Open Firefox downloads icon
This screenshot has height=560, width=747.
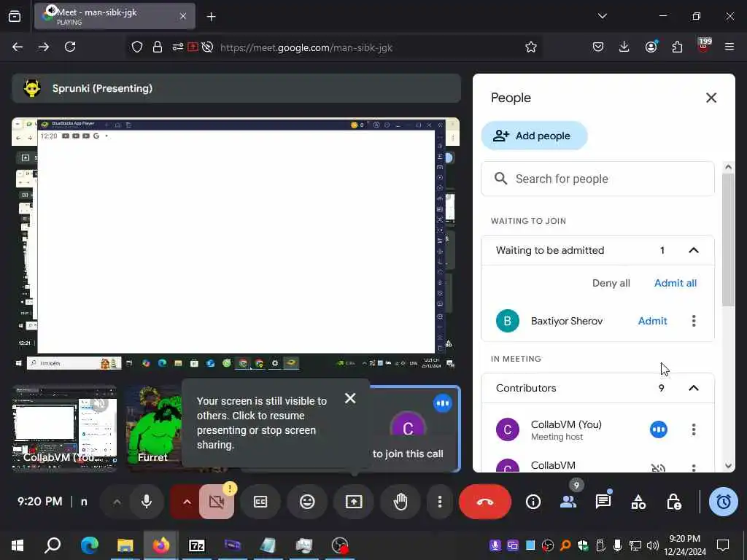[x=624, y=47]
